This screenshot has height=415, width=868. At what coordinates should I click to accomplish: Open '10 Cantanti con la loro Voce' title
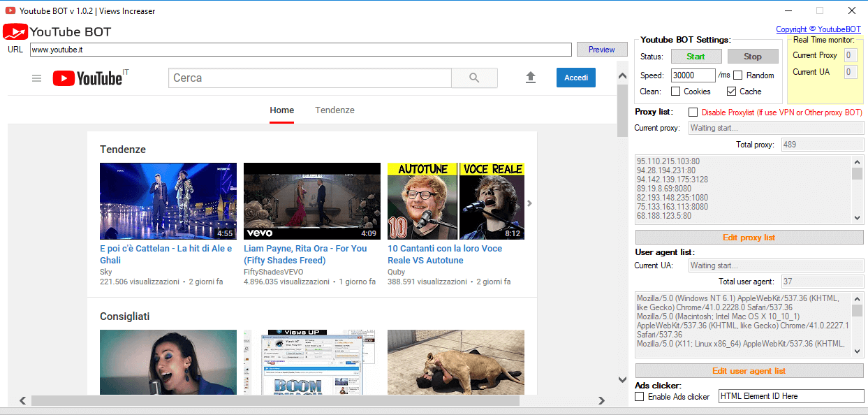(445, 254)
